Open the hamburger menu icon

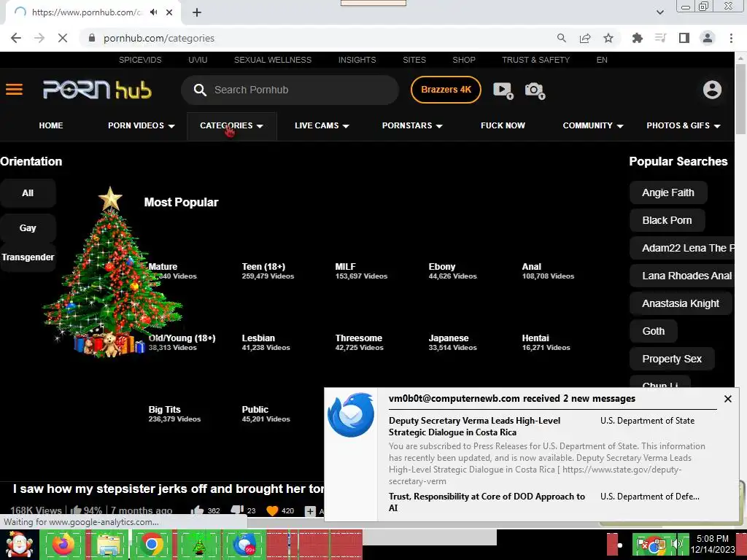tap(15, 90)
